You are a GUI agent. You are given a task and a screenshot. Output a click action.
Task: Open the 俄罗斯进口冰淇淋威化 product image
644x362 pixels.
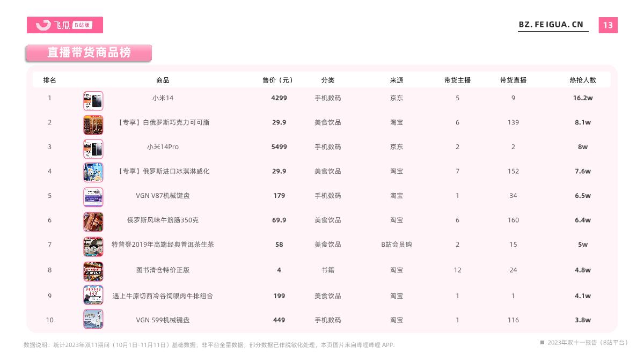pyautogui.click(x=93, y=173)
